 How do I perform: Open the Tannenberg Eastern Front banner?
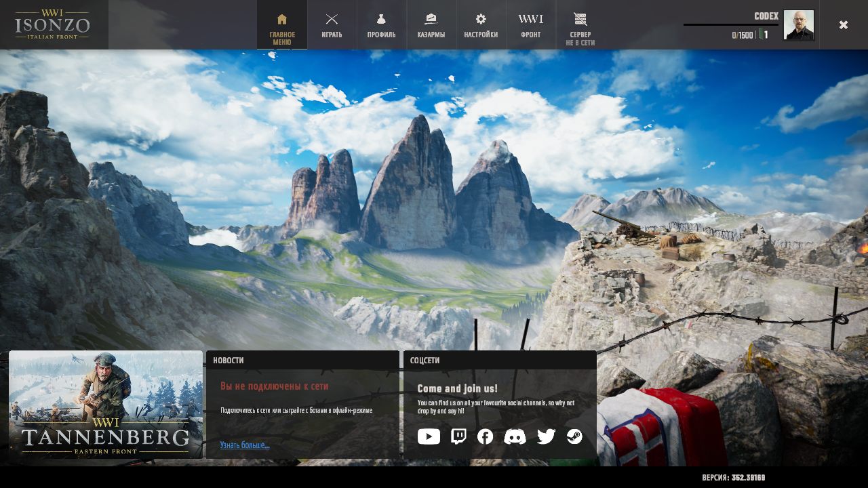[106, 405]
